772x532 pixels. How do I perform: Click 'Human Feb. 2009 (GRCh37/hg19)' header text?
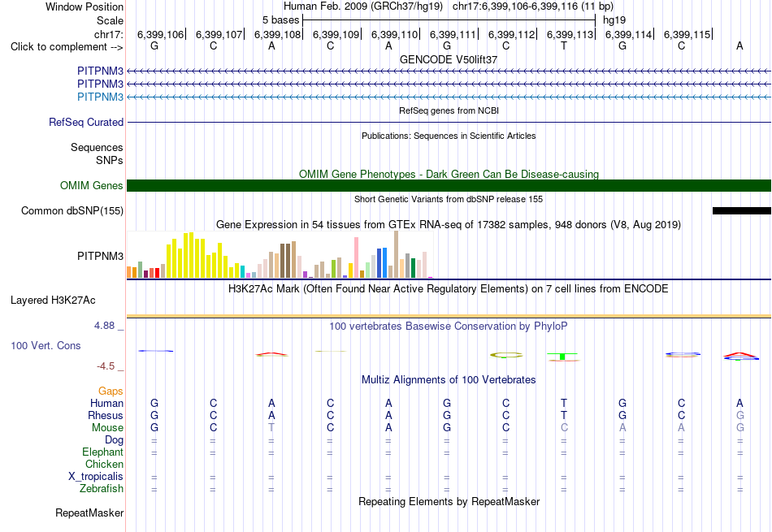[x=363, y=6]
